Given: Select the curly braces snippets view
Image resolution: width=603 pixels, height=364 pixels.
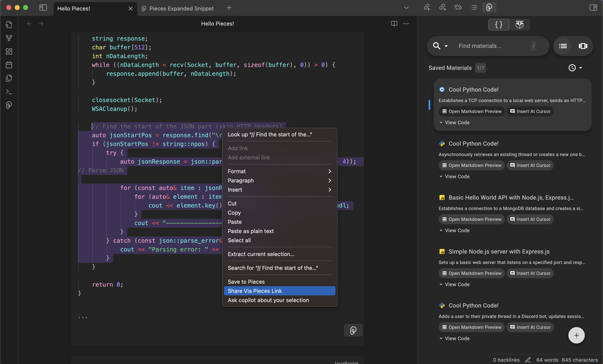Looking at the screenshot, I should 499,24.
